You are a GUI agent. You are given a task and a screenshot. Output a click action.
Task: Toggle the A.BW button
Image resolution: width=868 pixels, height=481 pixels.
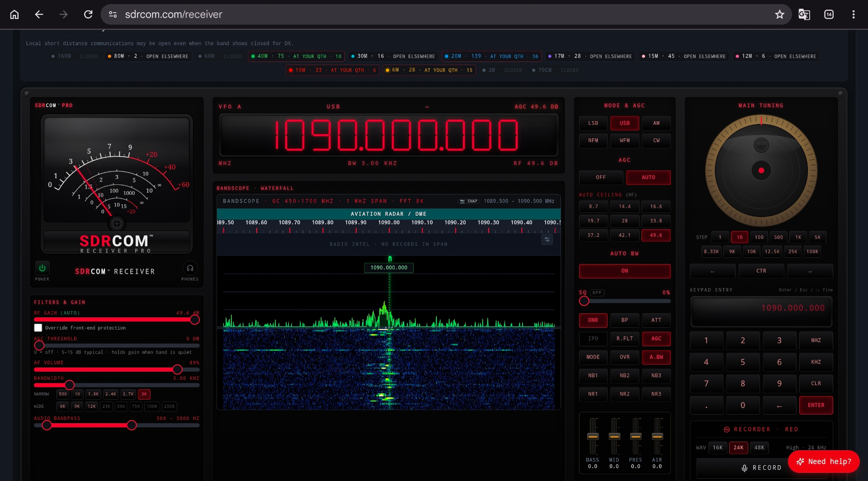coord(656,357)
